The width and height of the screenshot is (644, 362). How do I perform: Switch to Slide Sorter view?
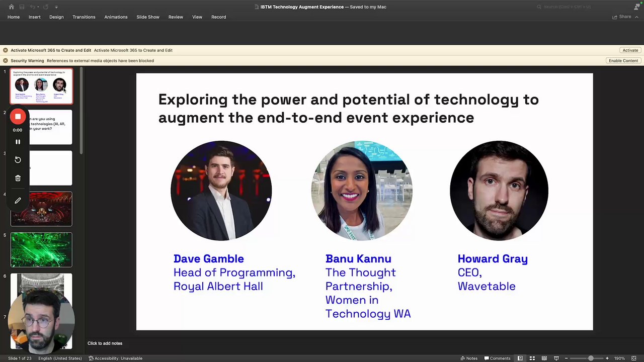point(532,358)
